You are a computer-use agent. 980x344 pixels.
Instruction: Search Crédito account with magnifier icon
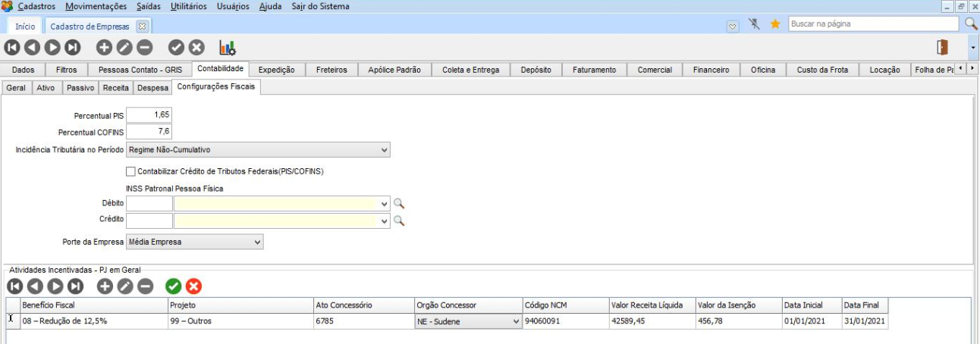tap(399, 220)
